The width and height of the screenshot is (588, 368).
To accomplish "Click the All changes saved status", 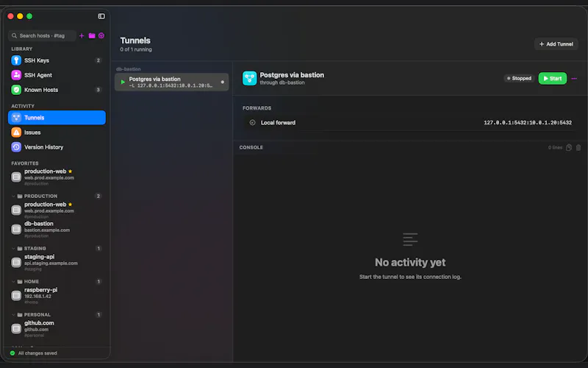I will point(37,353).
